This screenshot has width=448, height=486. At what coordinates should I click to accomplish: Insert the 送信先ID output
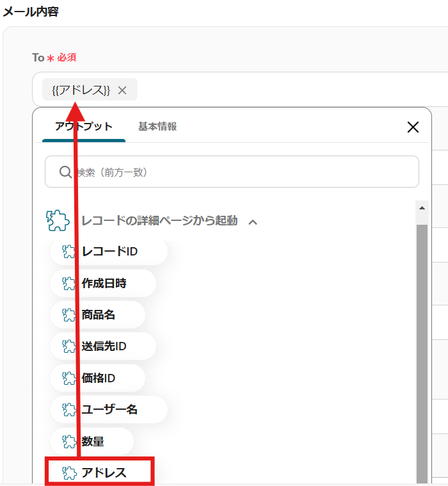pyautogui.click(x=103, y=346)
